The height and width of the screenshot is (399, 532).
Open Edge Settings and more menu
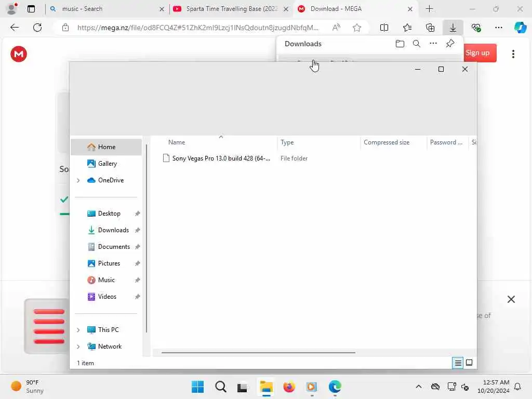tap(498, 28)
